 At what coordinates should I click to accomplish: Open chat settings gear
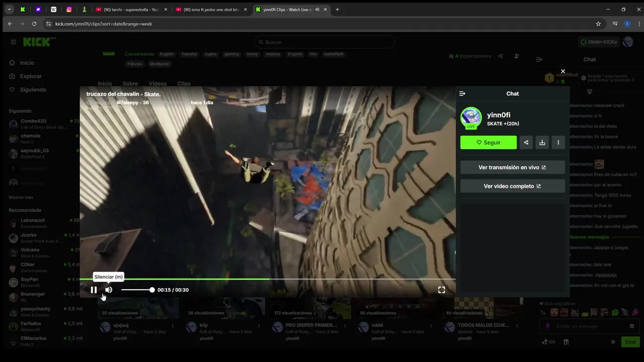tap(613, 342)
